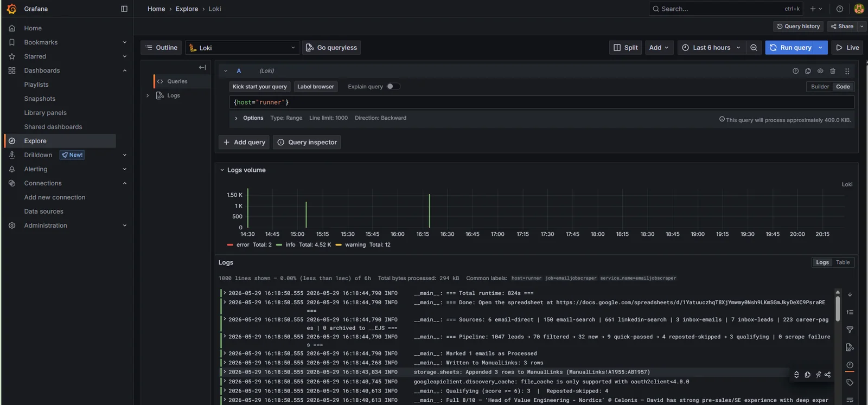The width and height of the screenshot is (868, 405).
Task: Pin the hovered log line
Action: coord(818,375)
